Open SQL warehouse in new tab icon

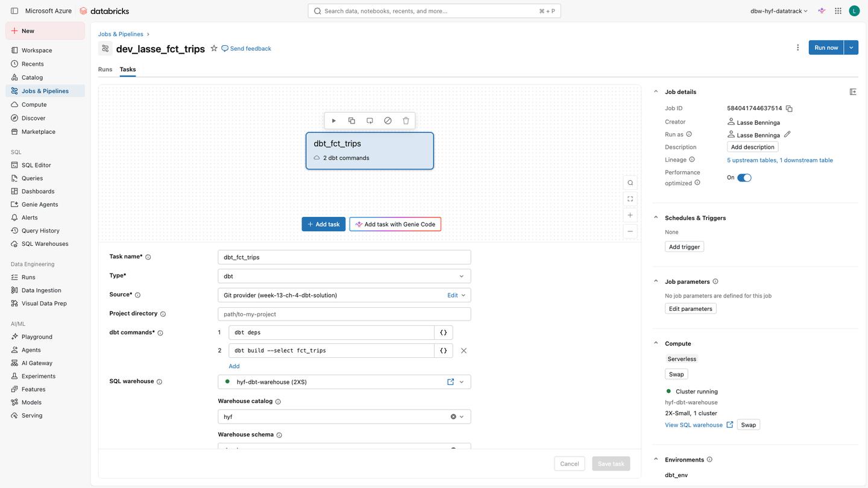coord(450,382)
